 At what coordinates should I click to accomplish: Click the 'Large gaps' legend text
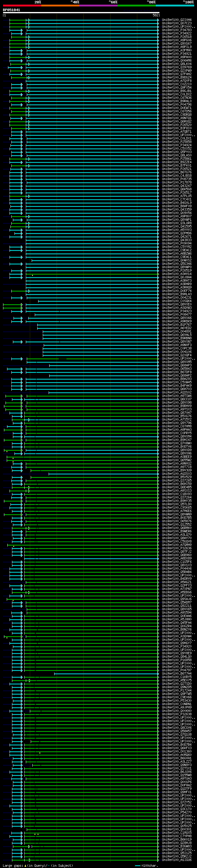pos(13,865)
